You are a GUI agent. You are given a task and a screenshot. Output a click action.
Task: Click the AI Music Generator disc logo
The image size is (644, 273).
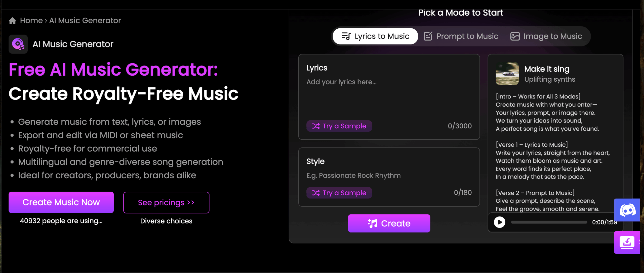coord(18,44)
